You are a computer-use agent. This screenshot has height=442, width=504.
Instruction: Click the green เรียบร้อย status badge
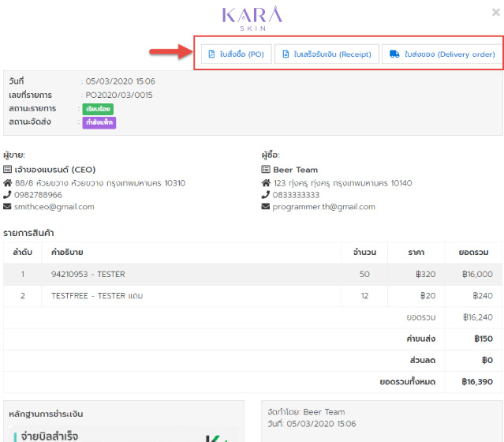click(96, 109)
